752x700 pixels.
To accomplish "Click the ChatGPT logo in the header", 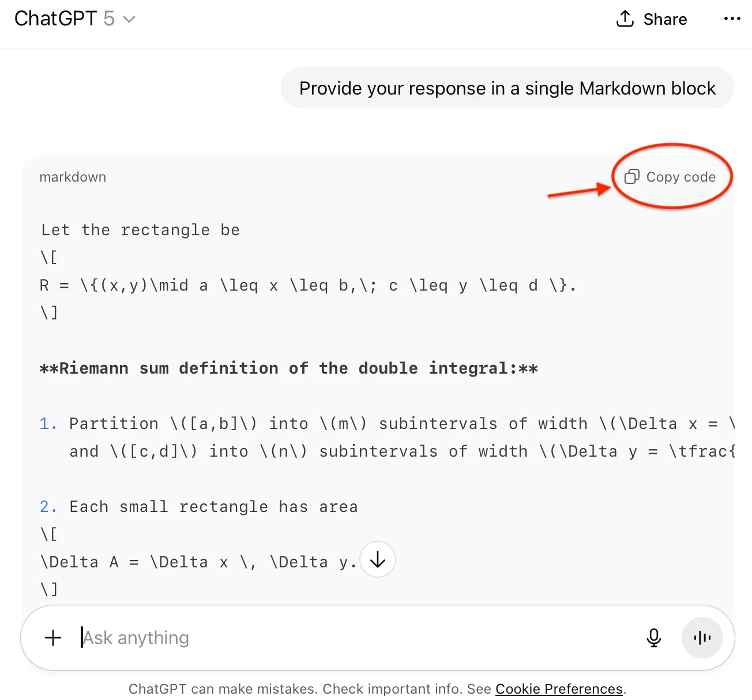I will [x=56, y=18].
